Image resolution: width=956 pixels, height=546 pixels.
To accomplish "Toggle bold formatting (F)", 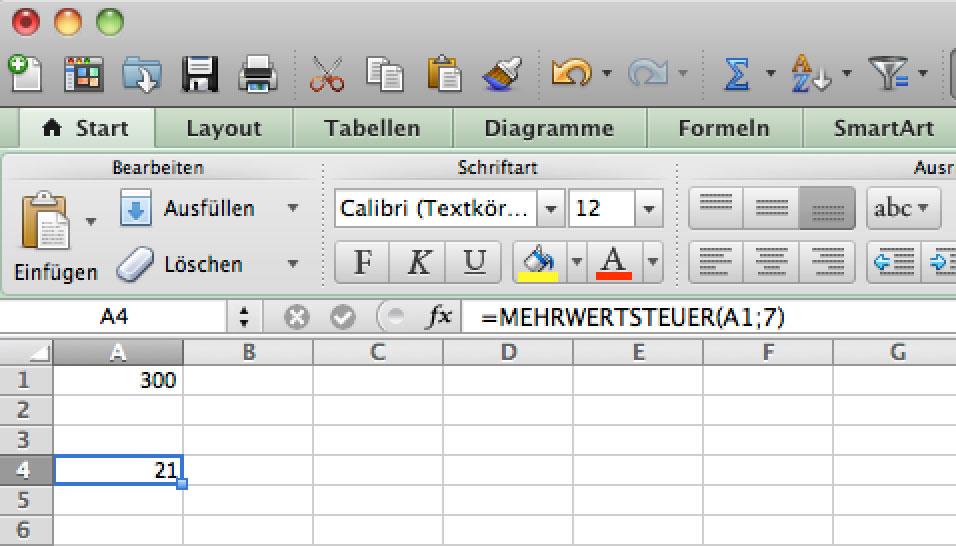I will coord(363,262).
